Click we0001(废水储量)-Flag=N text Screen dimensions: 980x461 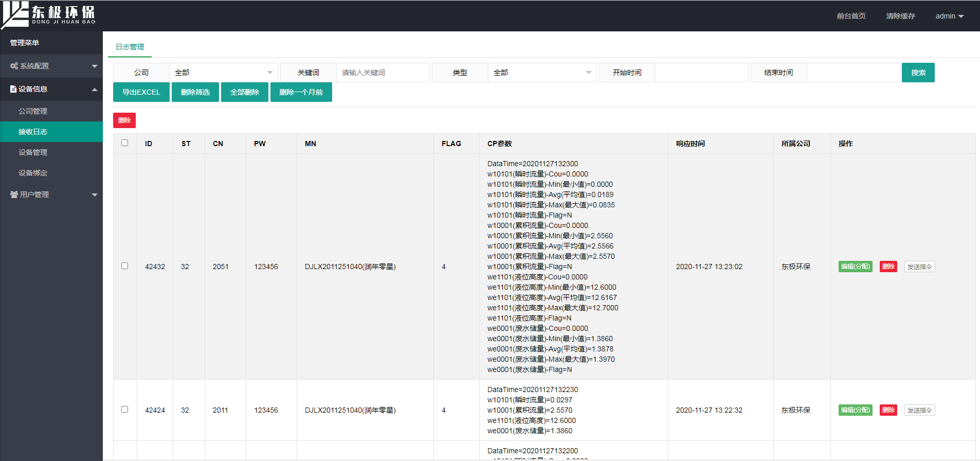[x=530, y=369]
